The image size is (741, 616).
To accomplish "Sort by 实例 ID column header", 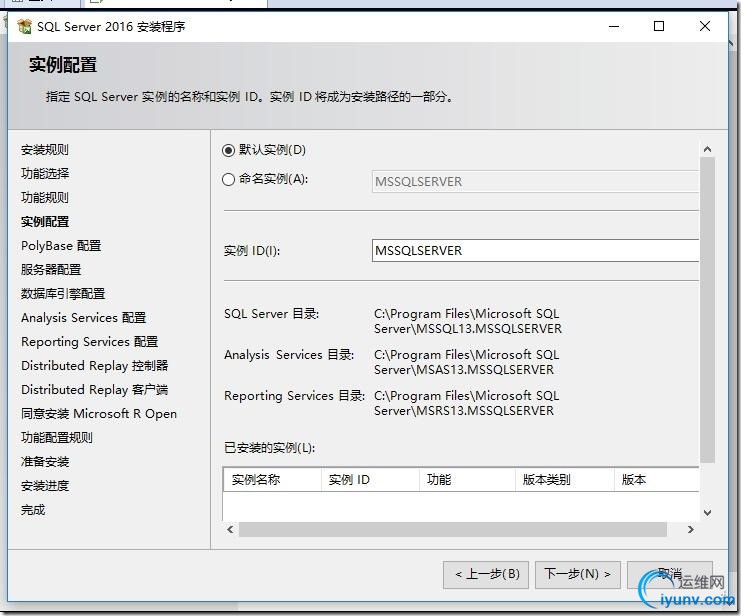I will [370, 480].
